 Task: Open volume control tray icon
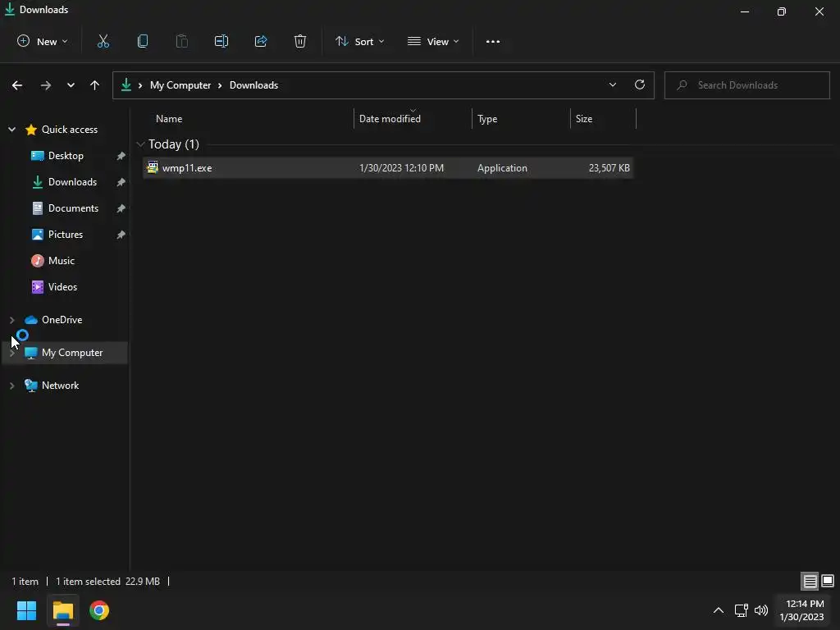click(x=760, y=610)
